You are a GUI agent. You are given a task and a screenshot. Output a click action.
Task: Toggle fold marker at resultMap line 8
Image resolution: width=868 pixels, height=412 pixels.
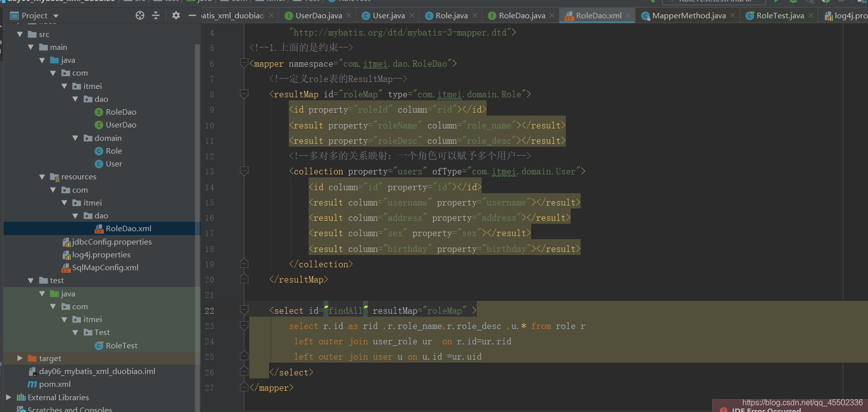point(244,94)
